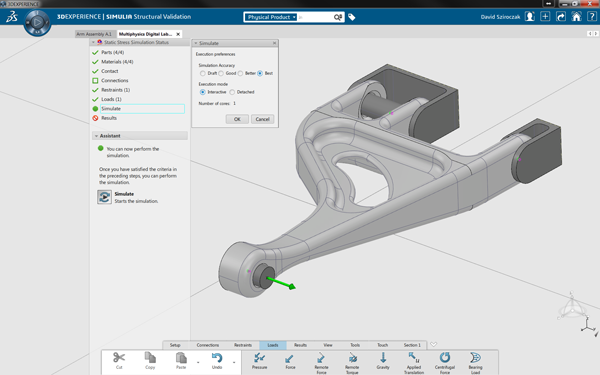Image resolution: width=600 pixels, height=375 pixels.
Task: Click the tab scroll right arrow
Action: 595,34
